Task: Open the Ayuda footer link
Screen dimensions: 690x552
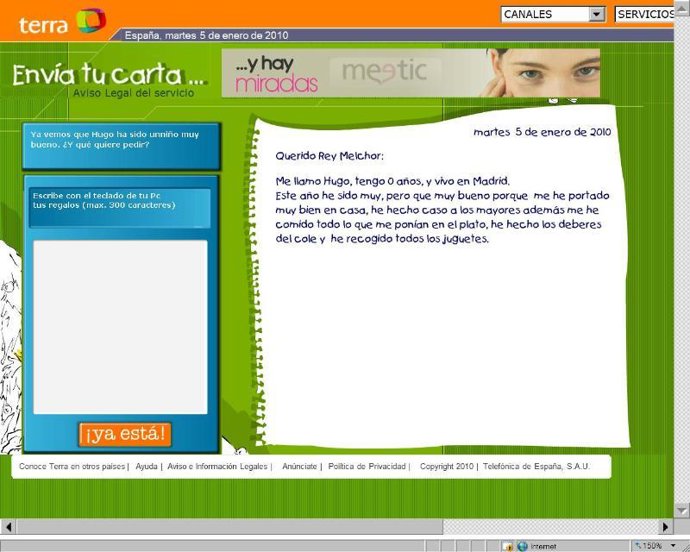Action: point(146,467)
